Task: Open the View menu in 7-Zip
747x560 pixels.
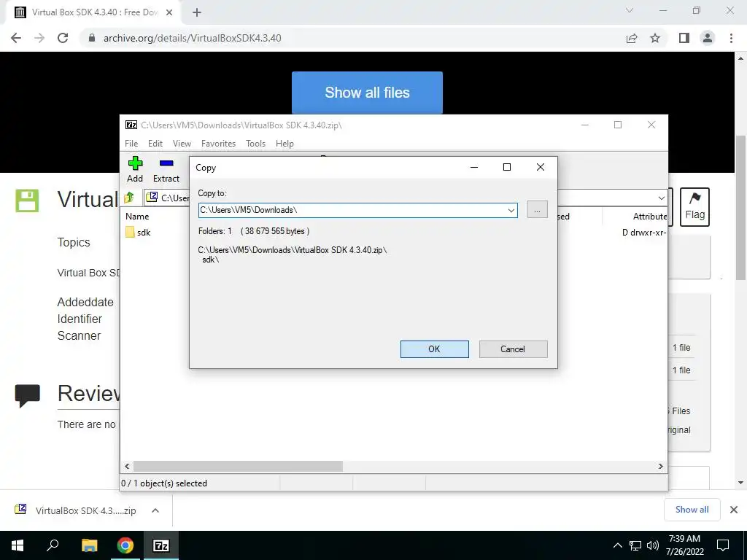Action: coord(182,144)
